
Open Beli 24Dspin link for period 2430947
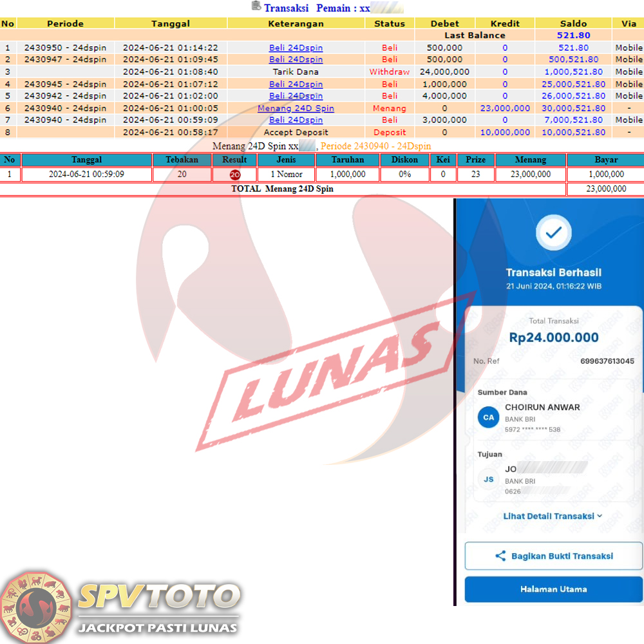click(296, 59)
